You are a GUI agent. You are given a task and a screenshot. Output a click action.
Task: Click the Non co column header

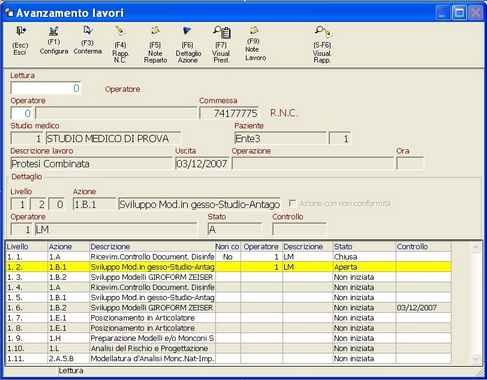point(227,247)
